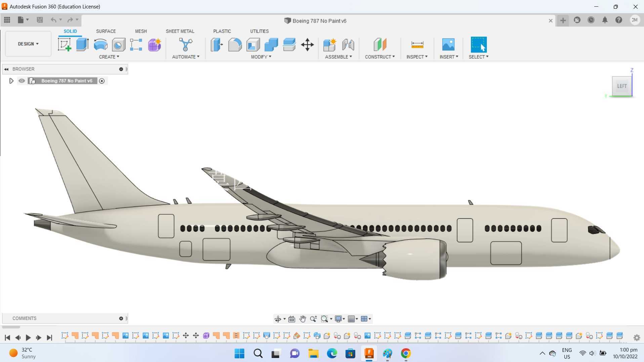The image size is (644, 362).
Task: Create a New Component
Action: (330, 44)
